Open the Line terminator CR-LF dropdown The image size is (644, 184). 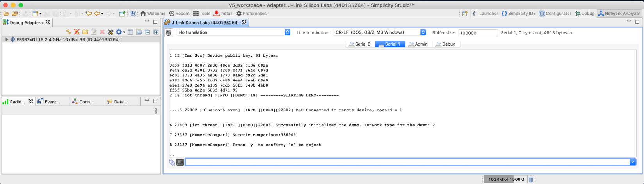(x=379, y=32)
